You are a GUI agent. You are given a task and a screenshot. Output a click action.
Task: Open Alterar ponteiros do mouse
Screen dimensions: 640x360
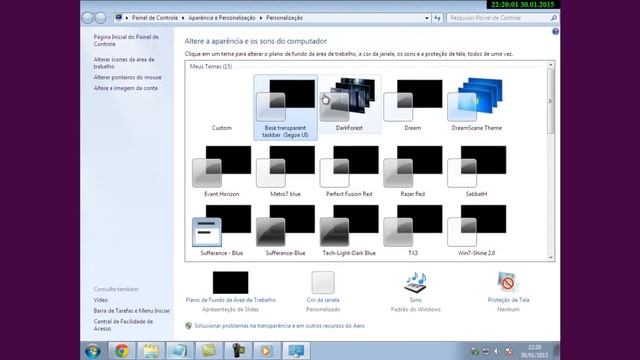(x=127, y=77)
